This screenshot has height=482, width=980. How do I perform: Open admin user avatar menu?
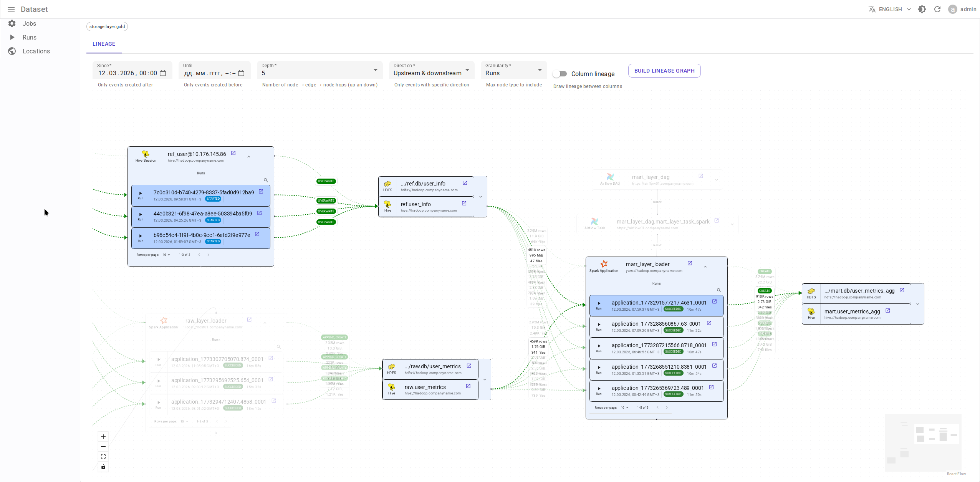pyautogui.click(x=952, y=9)
